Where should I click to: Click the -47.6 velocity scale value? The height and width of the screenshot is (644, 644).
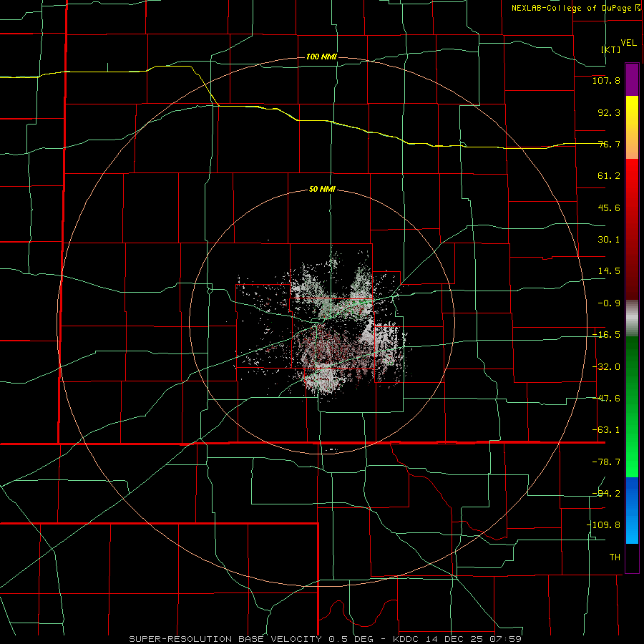(606, 399)
